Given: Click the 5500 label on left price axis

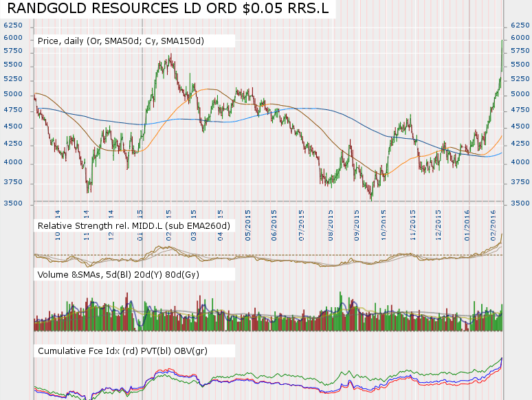Looking at the screenshot, I should (x=13, y=65).
